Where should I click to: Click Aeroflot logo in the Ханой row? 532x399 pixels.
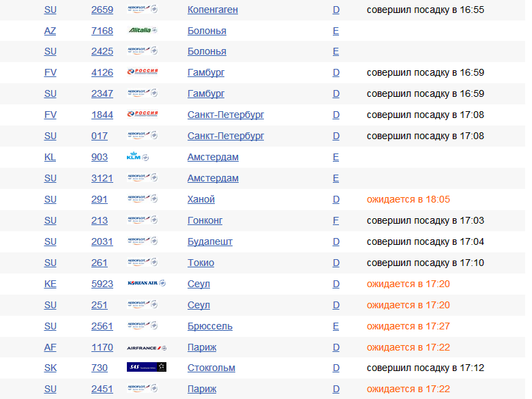143,199
